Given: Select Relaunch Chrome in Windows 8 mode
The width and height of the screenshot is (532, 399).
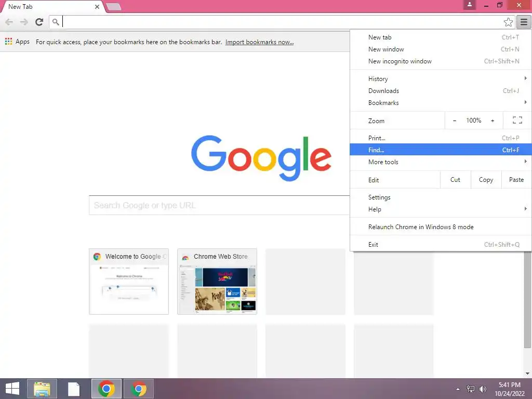Looking at the screenshot, I should (x=441, y=227).
